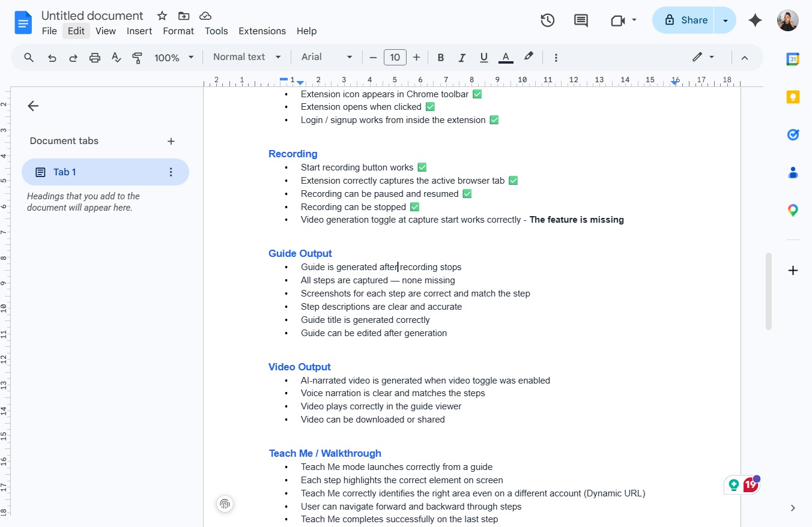Screen dimensions: 812x527
Task: Open the File menu
Action: [49, 31]
